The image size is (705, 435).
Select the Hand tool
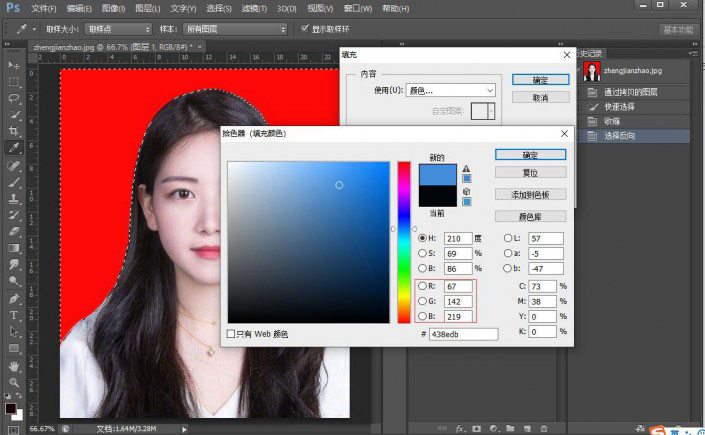[x=14, y=365]
